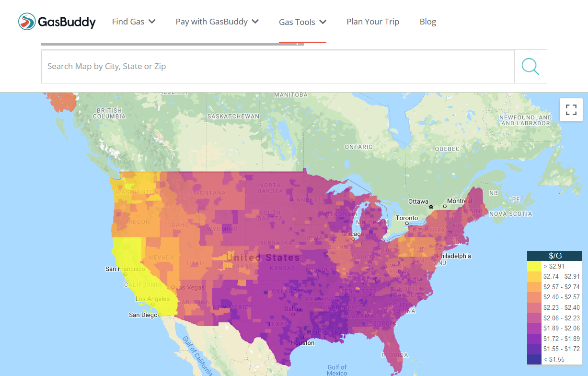Open the Gas Tools menu
The height and width of the screenshot is (376, 588).
tap(303, 22)
